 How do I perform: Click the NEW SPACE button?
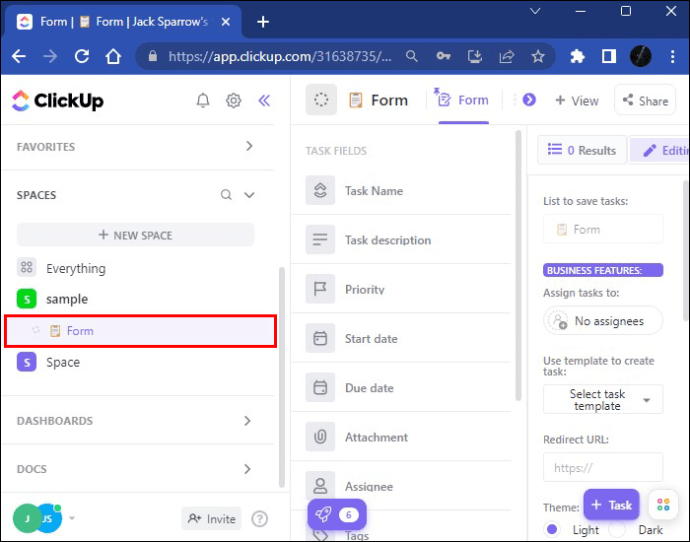tap(136, 235)
